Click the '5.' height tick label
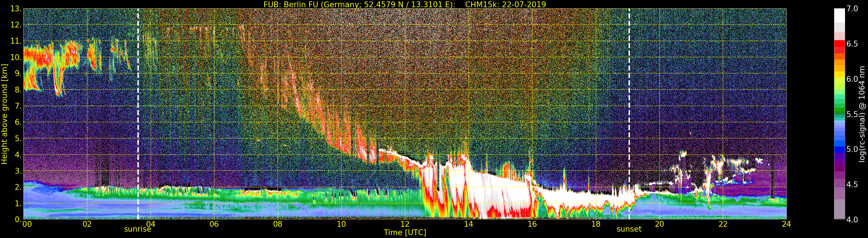Viewport: 868px width, 238px height. pyautogui.click(x=18, y=138)
